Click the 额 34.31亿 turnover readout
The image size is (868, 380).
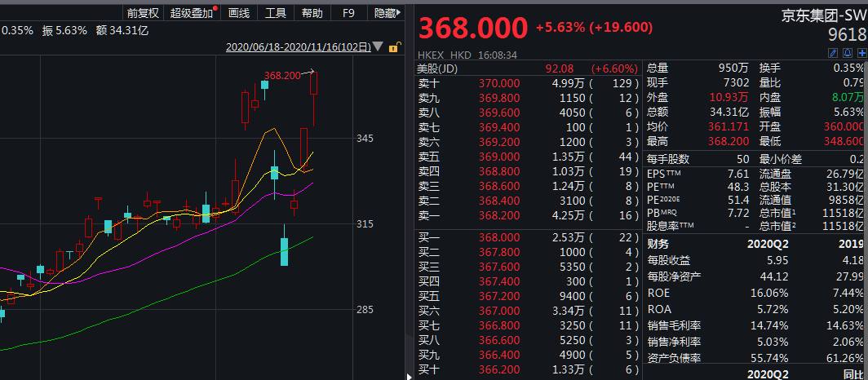coord(122,31)
